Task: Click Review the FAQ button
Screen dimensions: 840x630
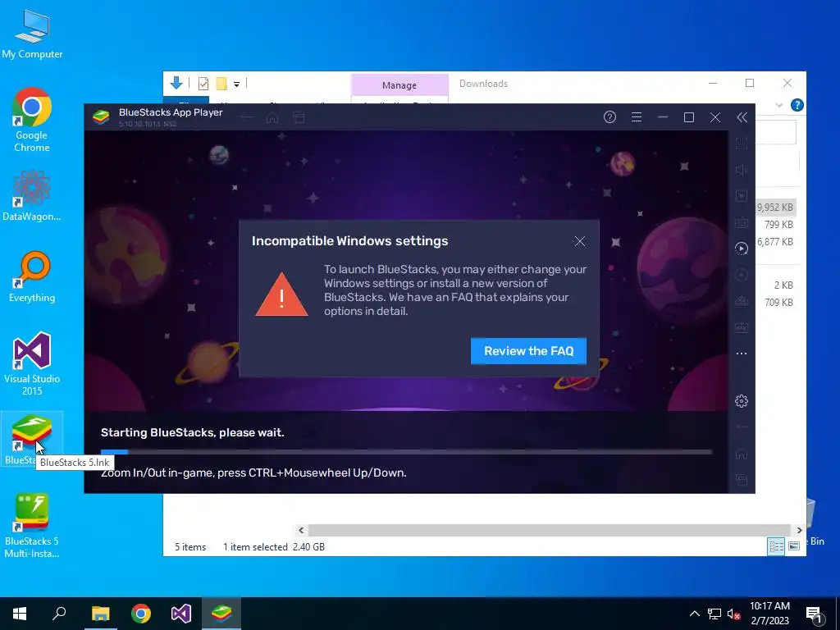Action: coord(529,351)
